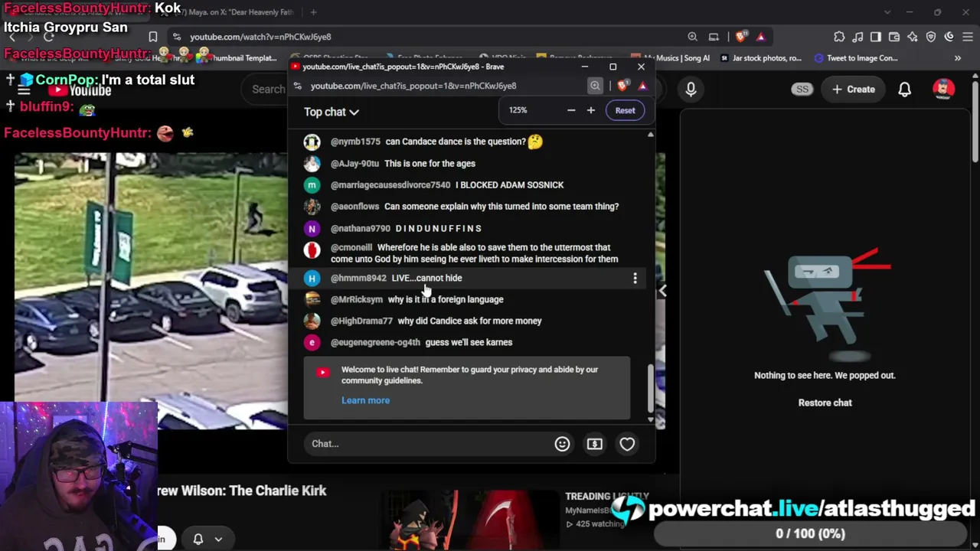Reset the popout page zoom
Screen dimensions: 980x551
625,110
